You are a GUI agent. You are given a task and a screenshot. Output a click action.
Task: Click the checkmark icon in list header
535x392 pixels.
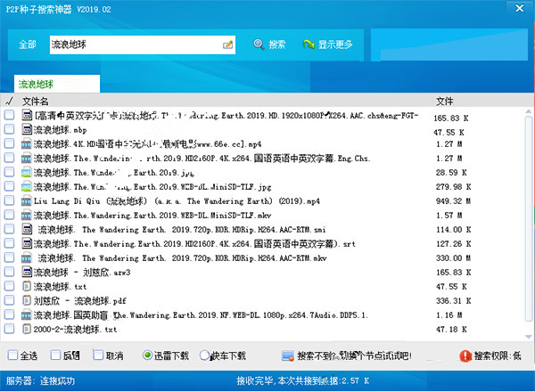pyautogui.click(x=10, y=101)
